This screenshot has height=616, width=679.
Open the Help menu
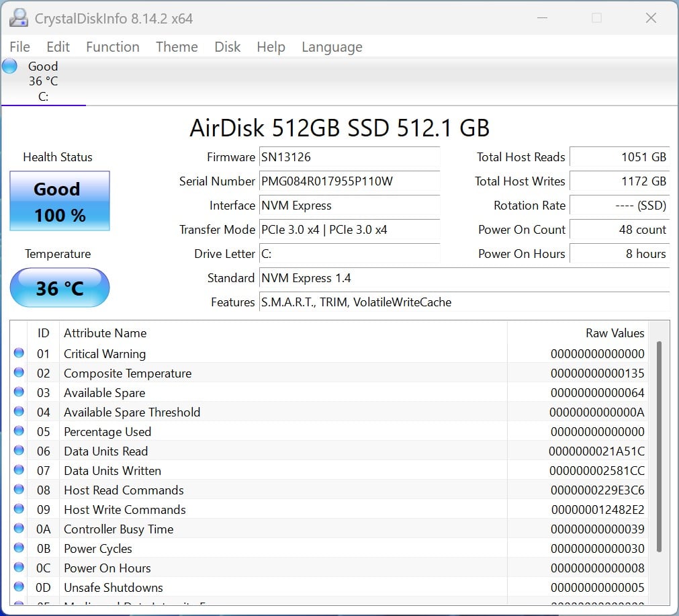[x=271, y=47]
